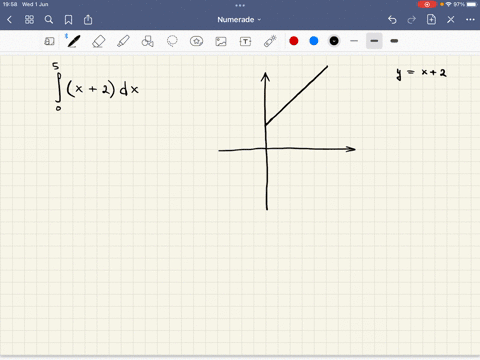Tap the screen recording indicator
Viewport: 480px width, 360px height.
tap(427, 4)
